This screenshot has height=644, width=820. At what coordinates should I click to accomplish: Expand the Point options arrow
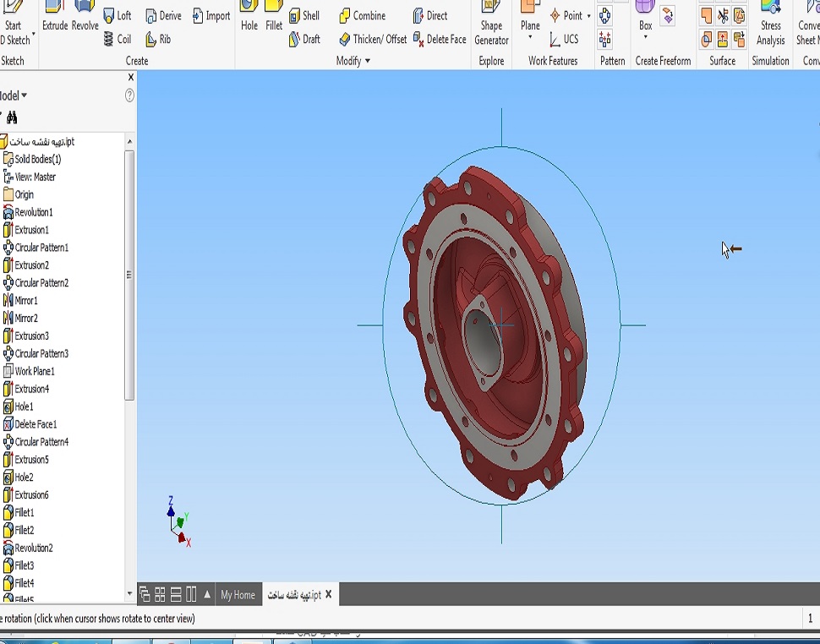coord(588,16)
